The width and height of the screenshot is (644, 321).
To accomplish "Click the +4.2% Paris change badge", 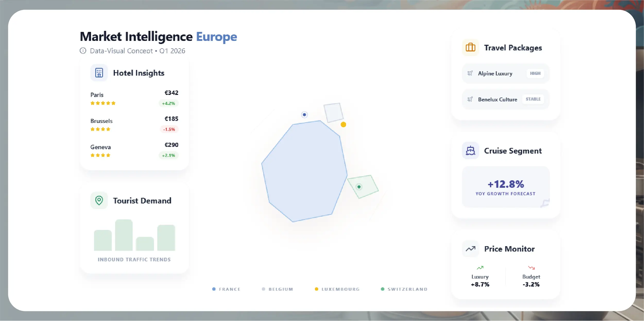I will [168, 103].
